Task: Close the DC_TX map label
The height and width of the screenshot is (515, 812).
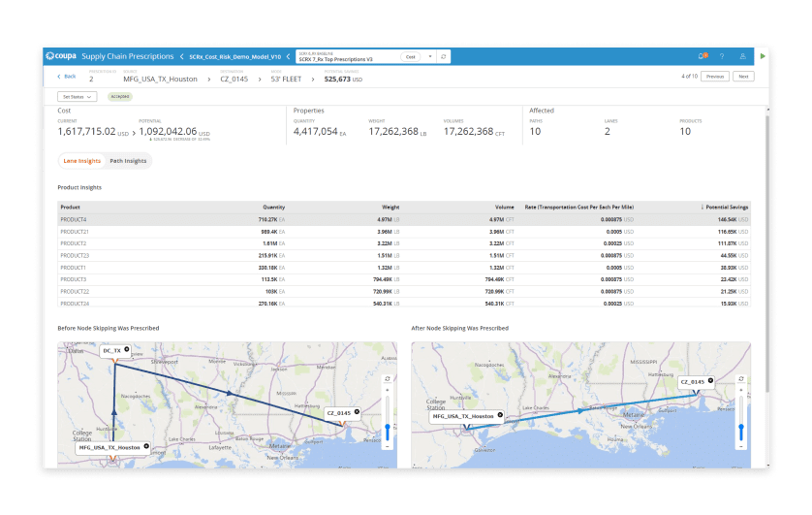Action: pyautogui.click(x=127, y=349)
